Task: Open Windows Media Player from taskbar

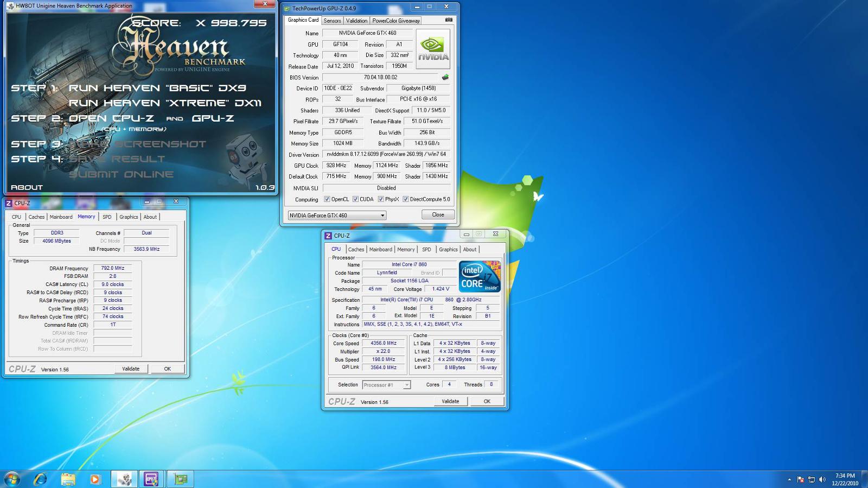Action: point(95,479)
